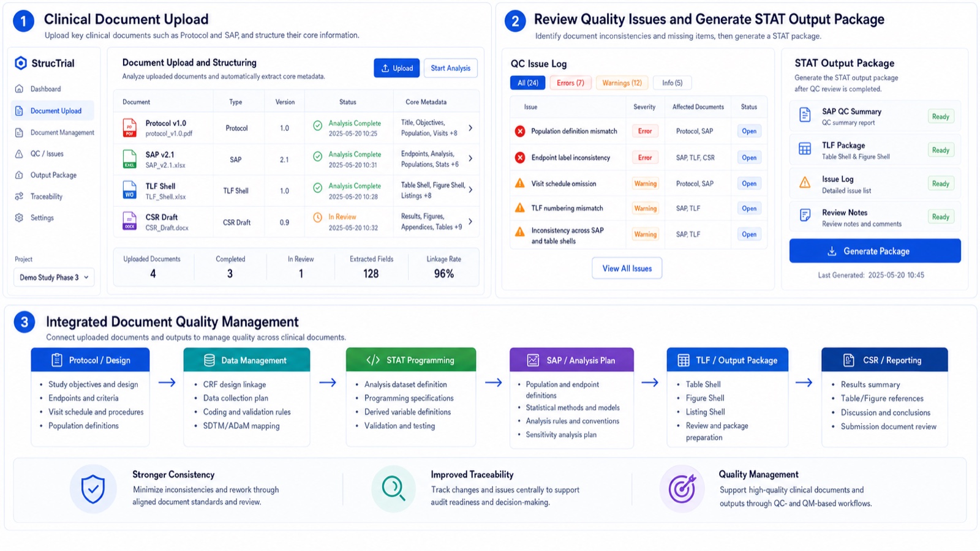Filter issues by Errors (7) tab
Screen dimensions: 980x551
click(x=570, y=83)
